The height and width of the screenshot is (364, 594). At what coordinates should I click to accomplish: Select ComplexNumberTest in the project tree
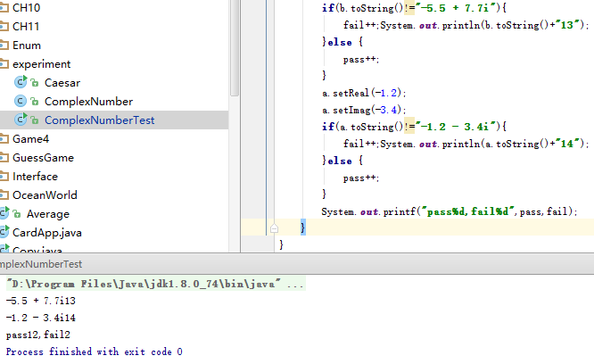click(99, 120)
